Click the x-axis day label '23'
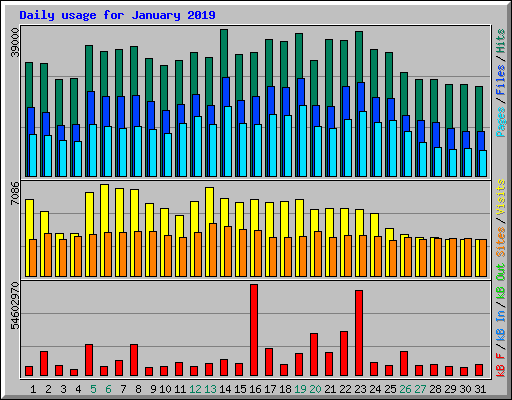The width and height of the screenshot is (512, 400). click(x=360, y=389)
